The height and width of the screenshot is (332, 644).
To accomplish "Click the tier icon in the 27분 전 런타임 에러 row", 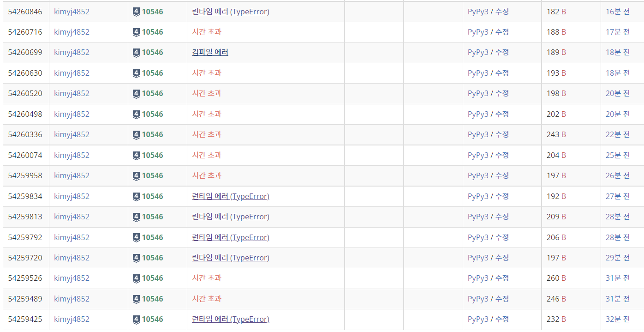I will 136,196.
